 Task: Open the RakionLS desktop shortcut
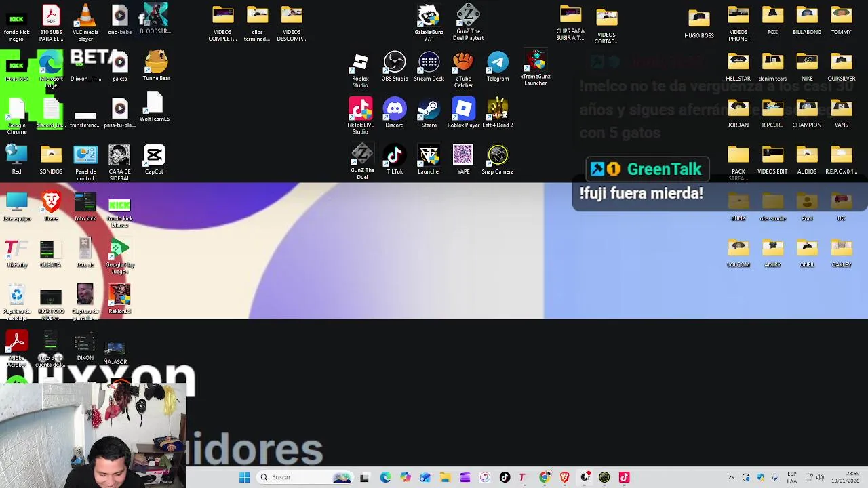[119, 300]
